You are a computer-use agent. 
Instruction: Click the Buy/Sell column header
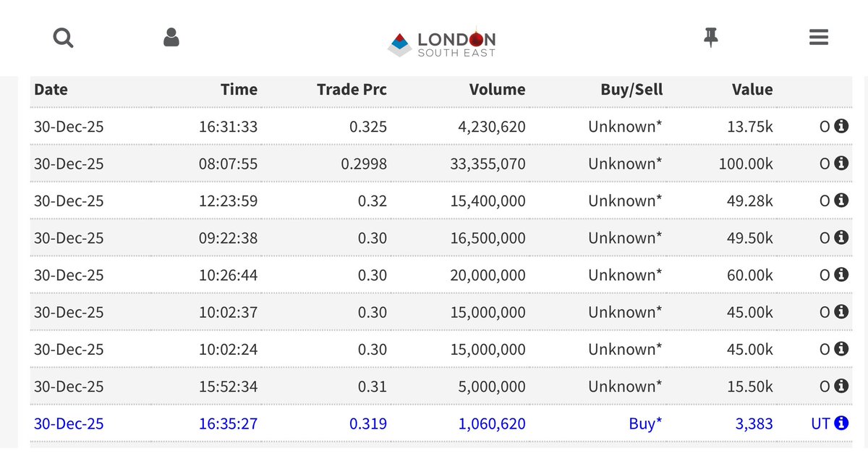point(631,90)
